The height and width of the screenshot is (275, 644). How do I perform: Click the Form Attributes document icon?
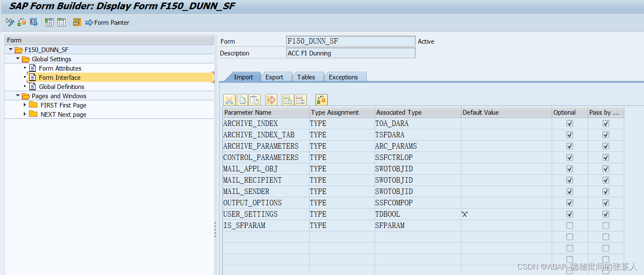33,68
